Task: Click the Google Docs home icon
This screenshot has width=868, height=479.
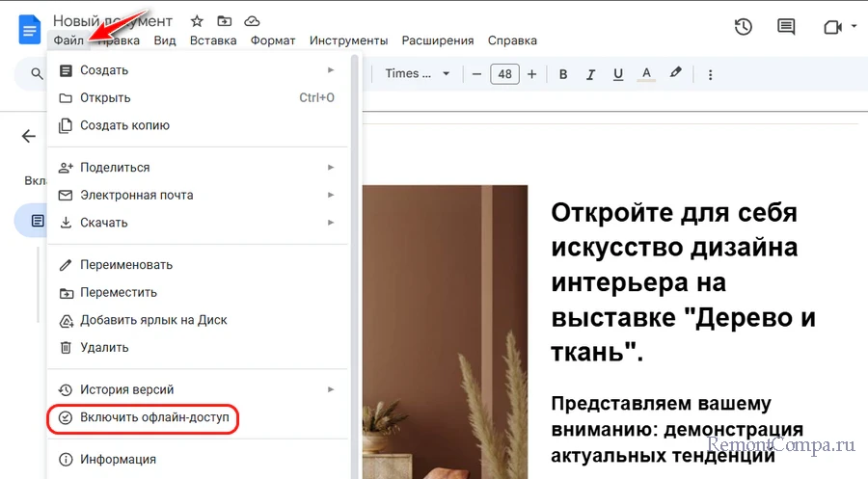Action: pos(30,29)
